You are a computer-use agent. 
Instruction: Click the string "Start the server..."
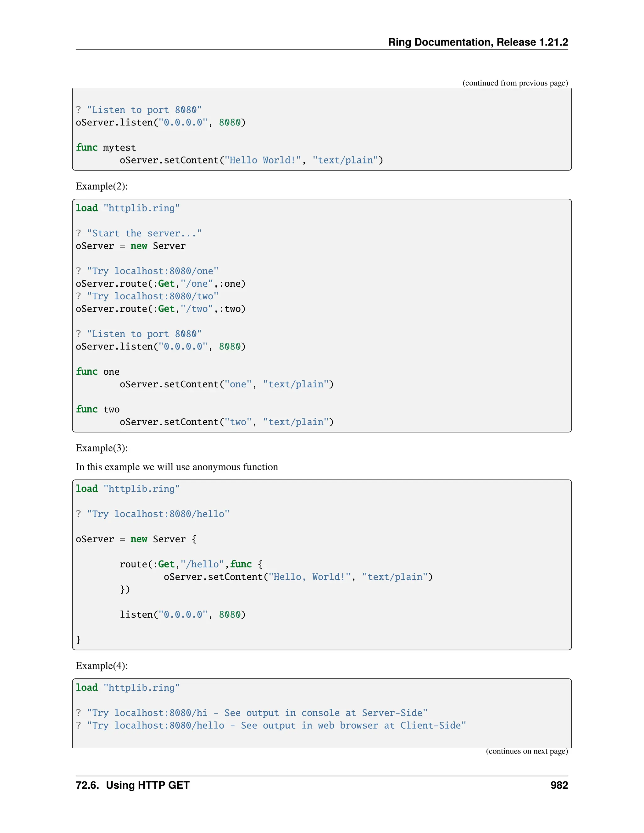[144, 234]
